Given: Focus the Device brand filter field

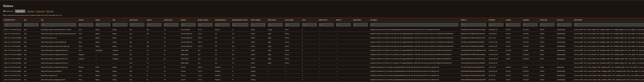Looking at the screenshot, I should tap(275, 25).
